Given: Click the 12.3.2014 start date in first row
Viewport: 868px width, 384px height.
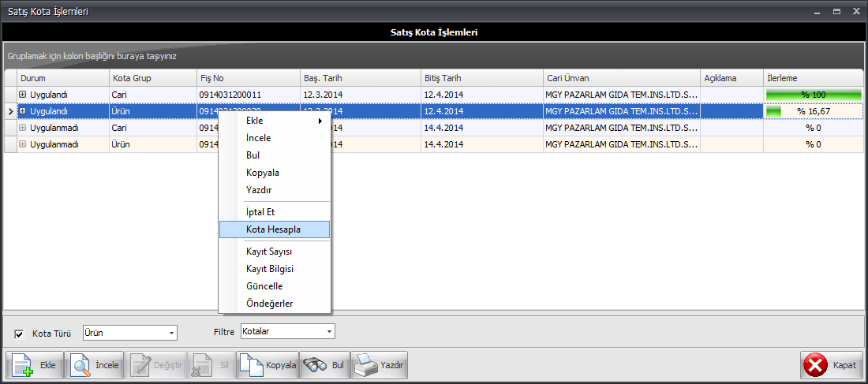Looking at the screenshot, I should click(x=361, y=95).
